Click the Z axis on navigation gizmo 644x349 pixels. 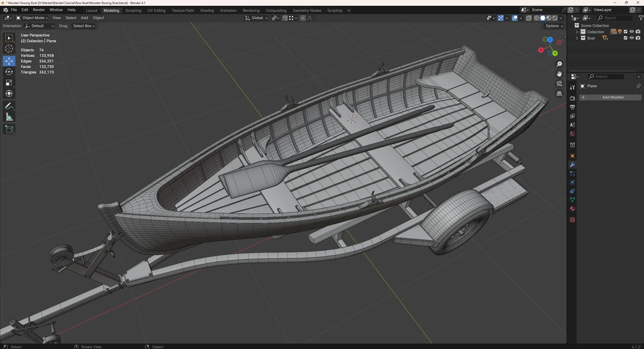[x=550, y=40]
